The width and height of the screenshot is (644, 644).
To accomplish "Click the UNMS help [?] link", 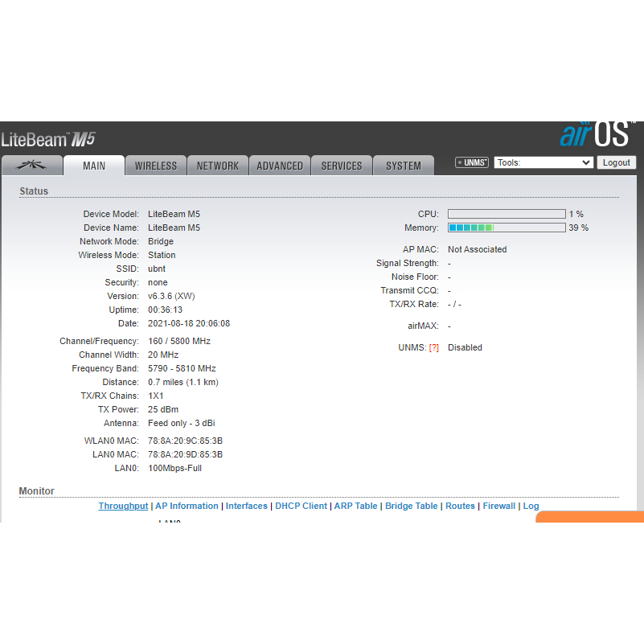I will (433, 348).
